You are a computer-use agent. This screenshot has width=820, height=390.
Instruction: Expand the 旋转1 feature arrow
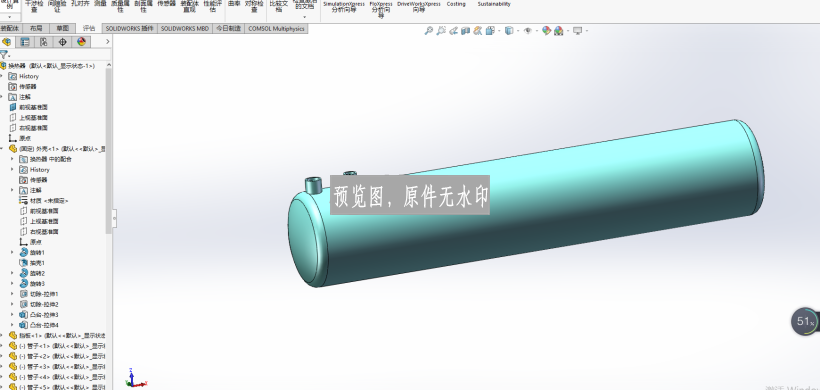pos(13,253)
